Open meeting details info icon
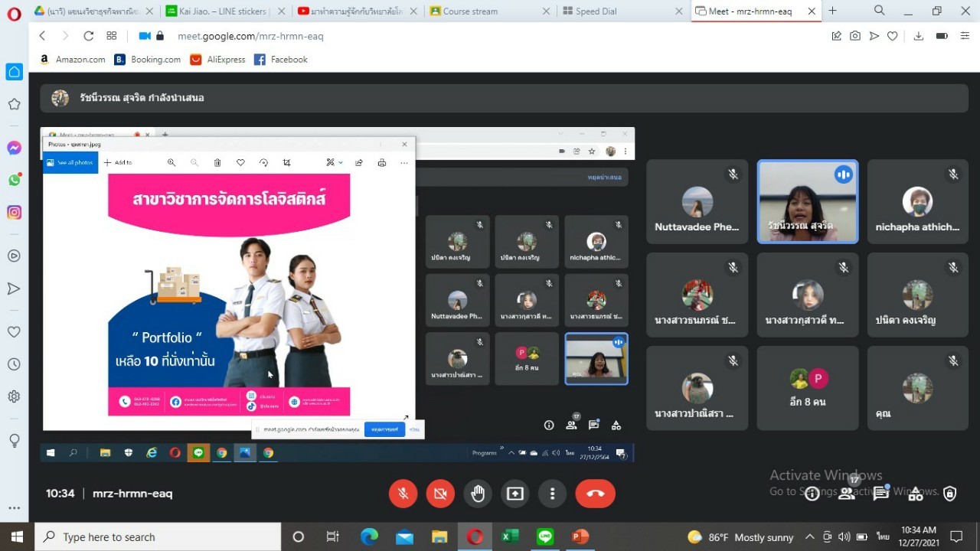 [812, 494]
